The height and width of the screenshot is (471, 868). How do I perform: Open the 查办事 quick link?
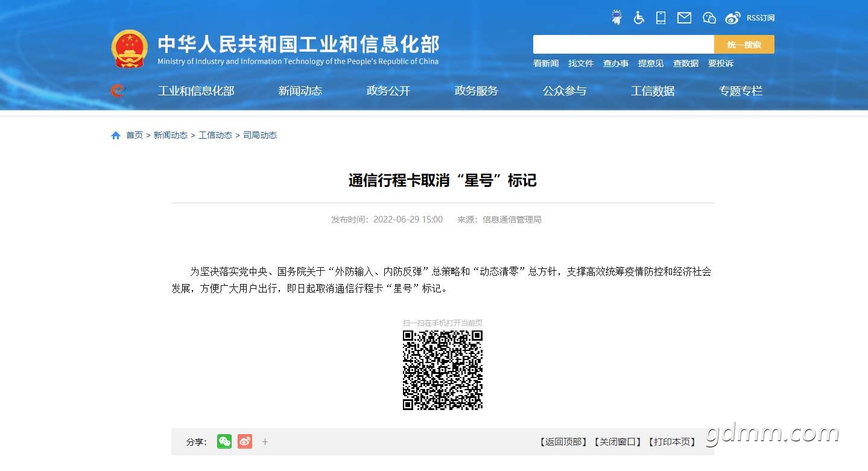(x=616, y=63)
